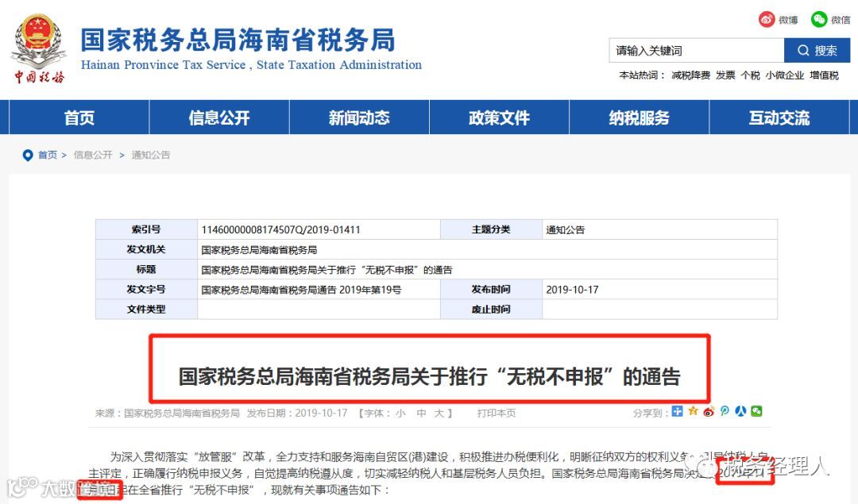The image size is (858, 504).
Task: Share via the blue plus share icon
Action: tap(678, 412)
